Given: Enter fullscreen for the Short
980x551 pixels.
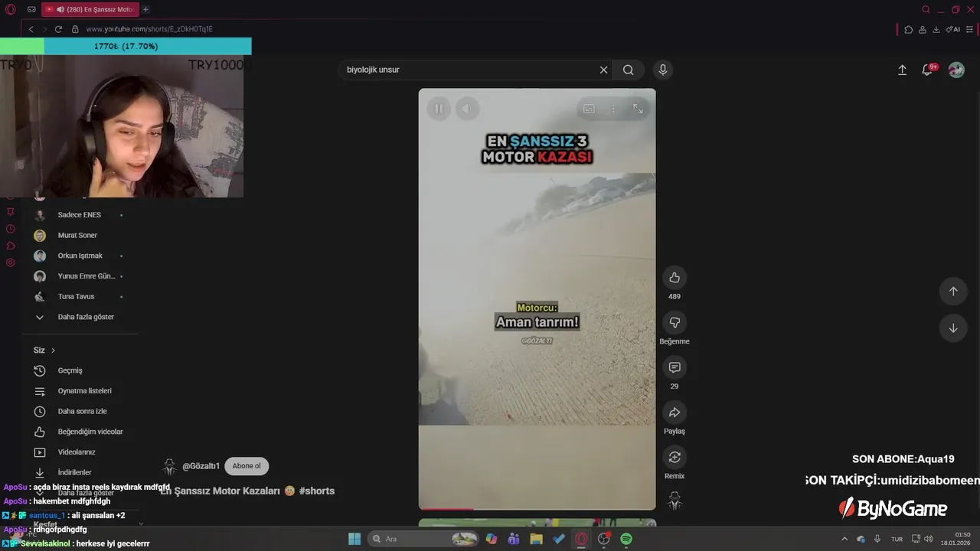Looking at the screenshot, I should 638,109.
